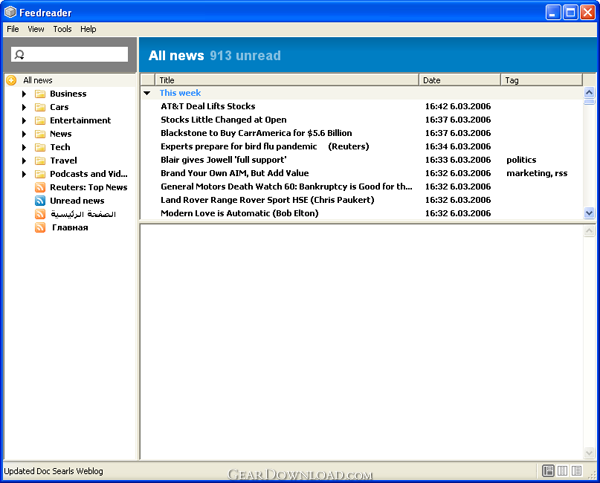Click the 16:33 6.03.2006 date cell
The image size is (600, 483).
pyautogui.click(x=458, y=160)
